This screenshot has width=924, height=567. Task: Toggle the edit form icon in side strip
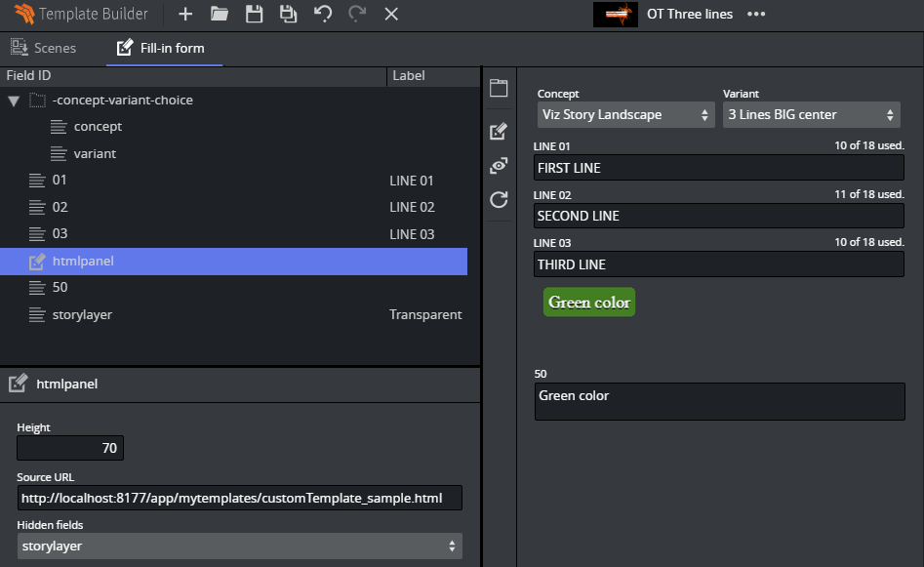(499, 131)
